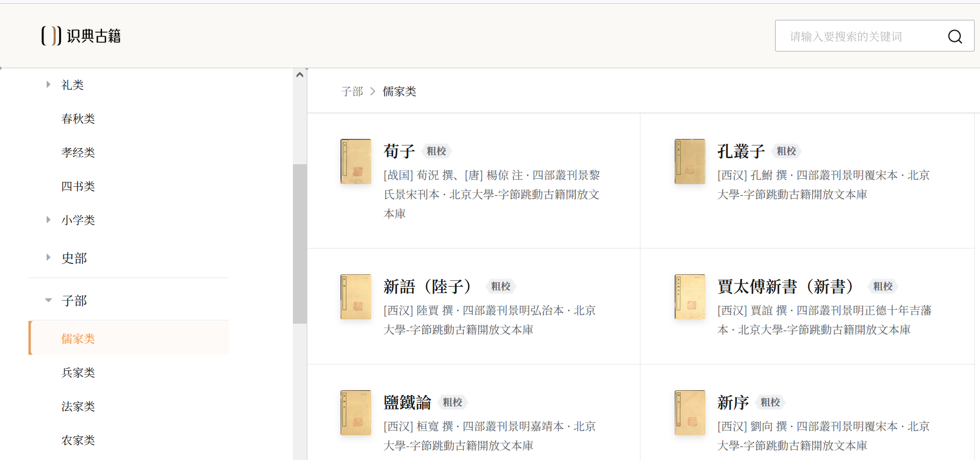Expand the 礼类 tree node arrow
The height and width of the screenshot is (460, 980).
(x=48, y=84)
